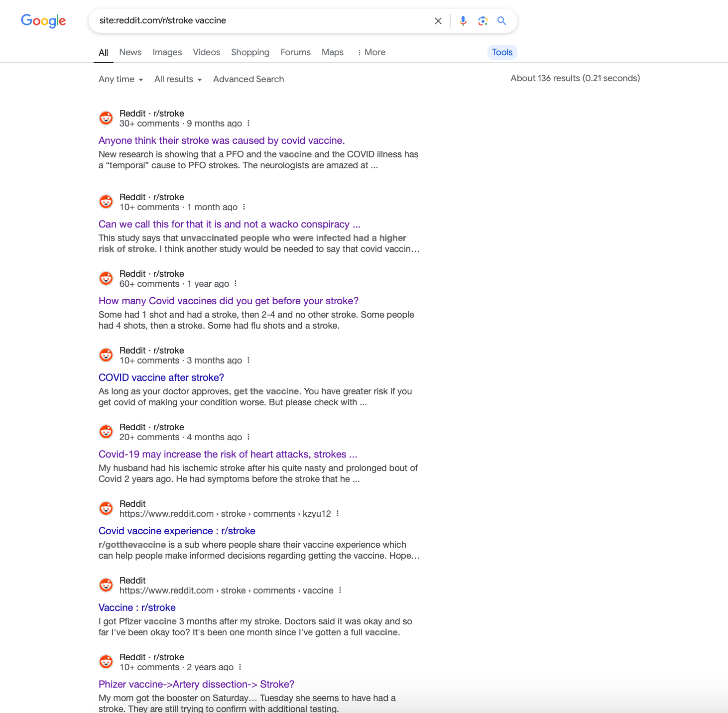Open three-dot options next to kzyu12 URL
The width and height of the screenshot is (728, 713).
coord(338,514)
